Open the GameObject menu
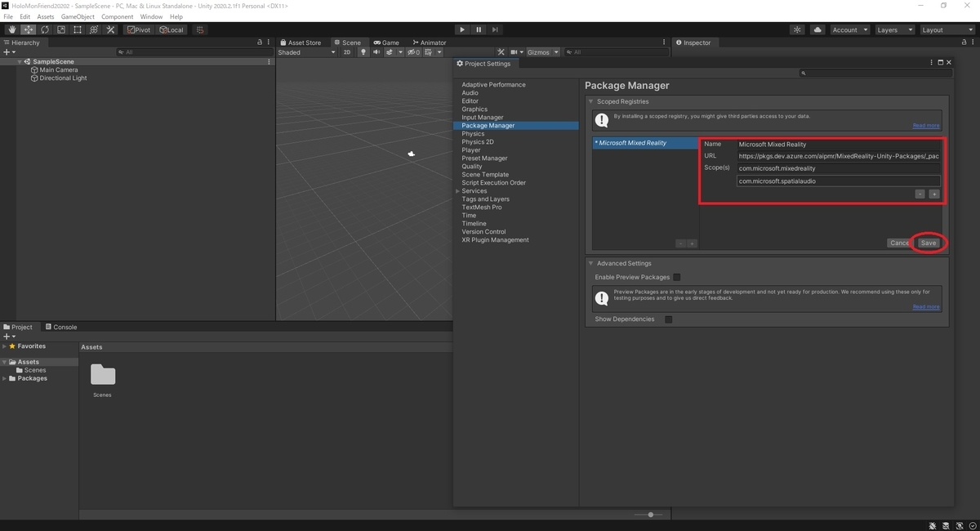This screenshot has height=531, width=980. (x=78, y=16)
